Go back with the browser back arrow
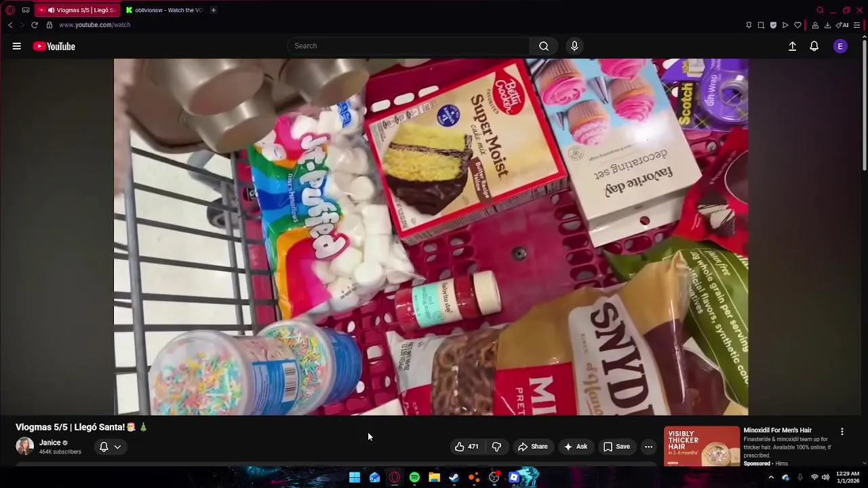This screenshot has width=868, height=488. (10, 25)
